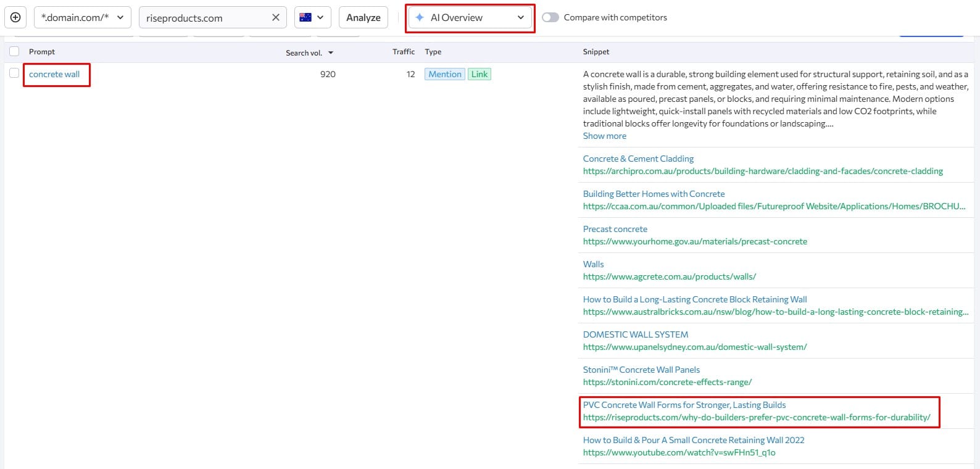Viewport: 980px width, 469px height.
Task: Clear the riseproducts.com domain field
Action: (x=275, y=17)
